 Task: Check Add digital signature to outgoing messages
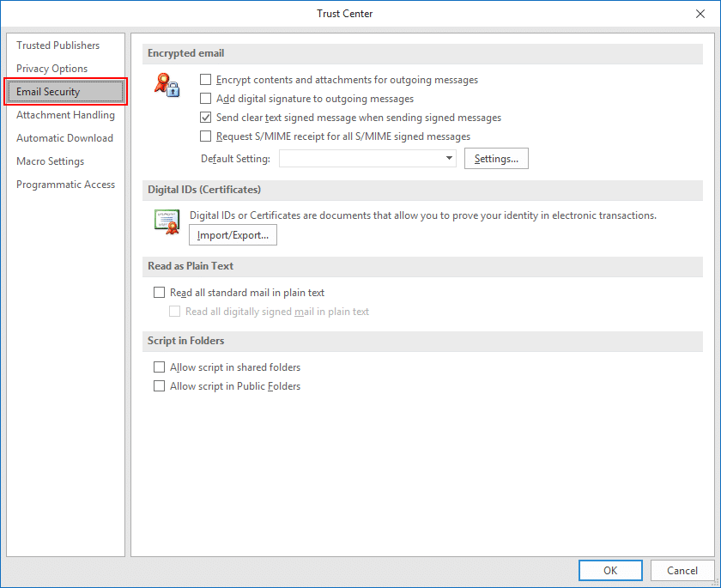(206, 99)
